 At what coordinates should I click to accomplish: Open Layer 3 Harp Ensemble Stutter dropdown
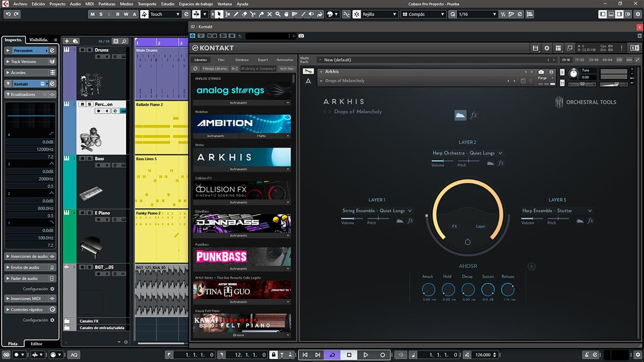click(x=557, y=211)
